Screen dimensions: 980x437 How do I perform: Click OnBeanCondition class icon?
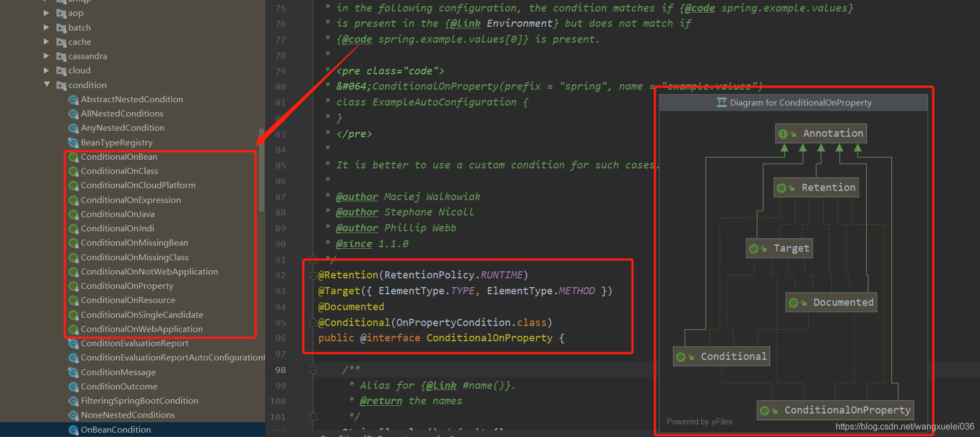[x=73, y=430]
